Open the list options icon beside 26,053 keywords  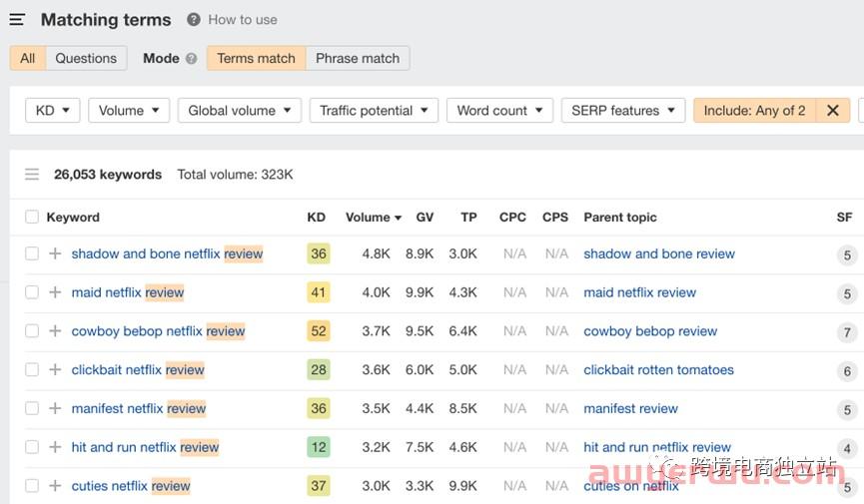(32, 175)
